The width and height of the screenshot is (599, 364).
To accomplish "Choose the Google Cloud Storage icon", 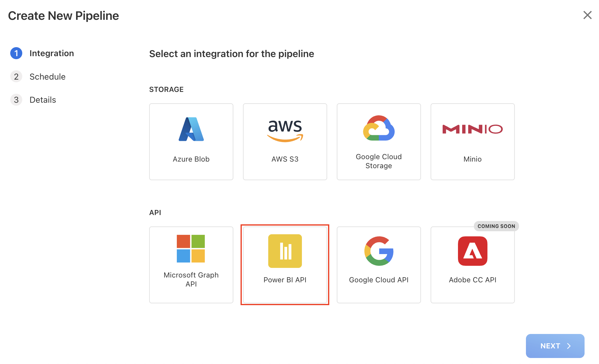I will click(379, 128).
